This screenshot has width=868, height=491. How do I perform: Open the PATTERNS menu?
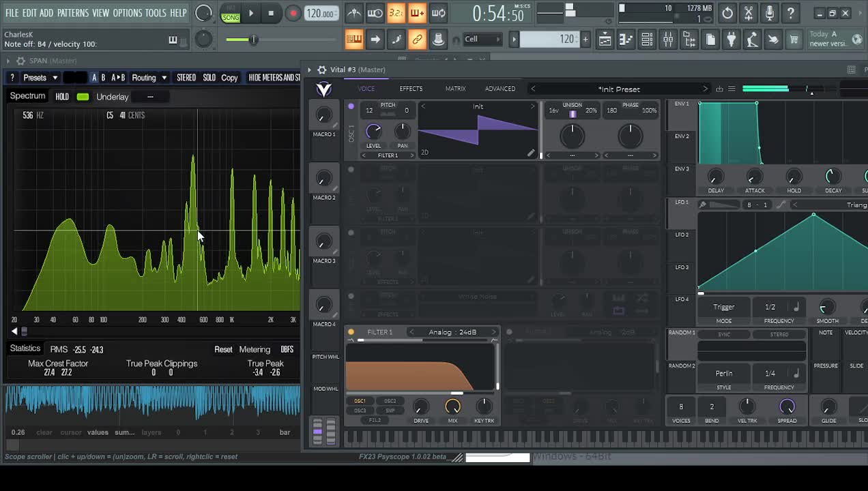click(72, 13)
